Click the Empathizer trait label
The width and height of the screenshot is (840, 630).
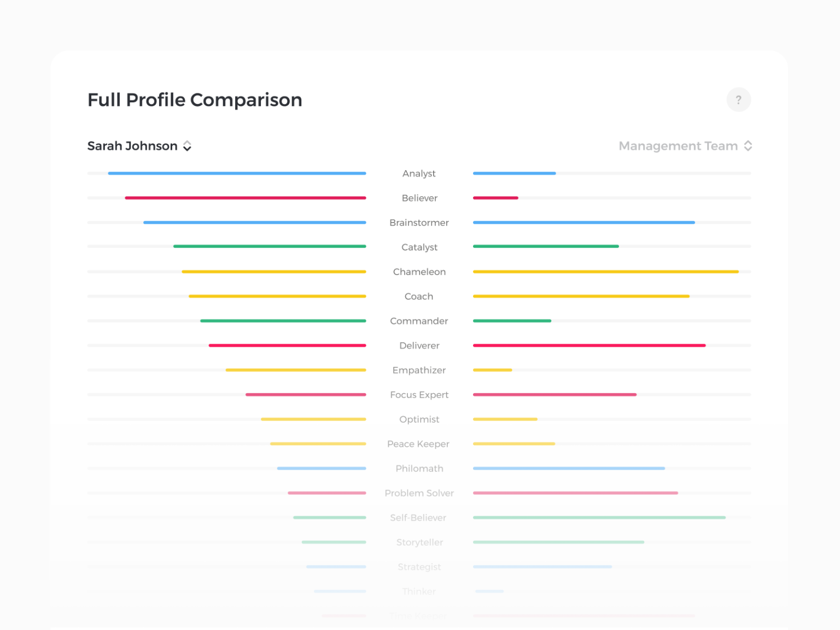coord(419,370)
